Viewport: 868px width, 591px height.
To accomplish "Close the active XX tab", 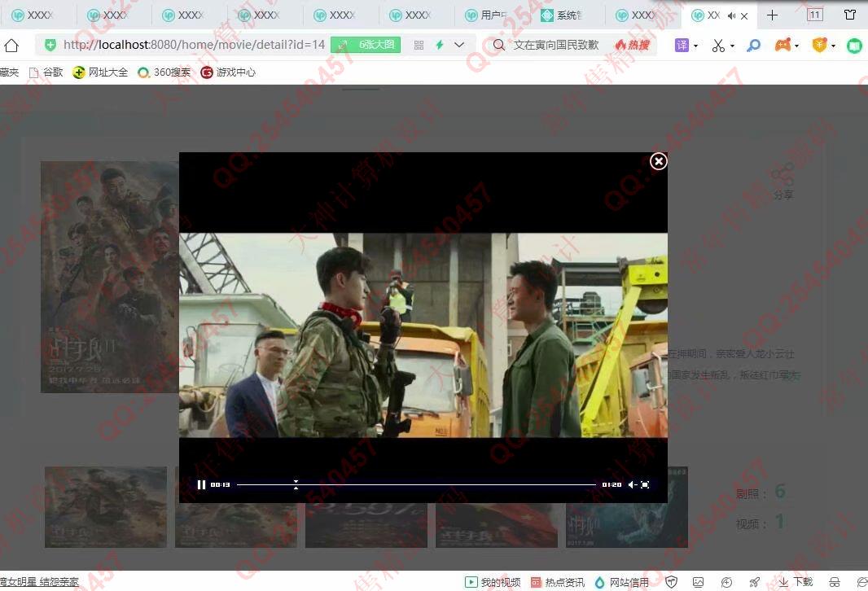I will point(744,16).
